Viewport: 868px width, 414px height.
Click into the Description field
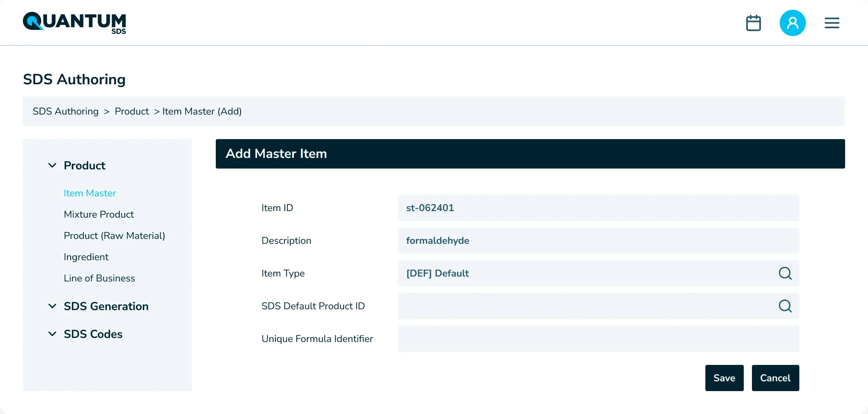click(598, 241)
